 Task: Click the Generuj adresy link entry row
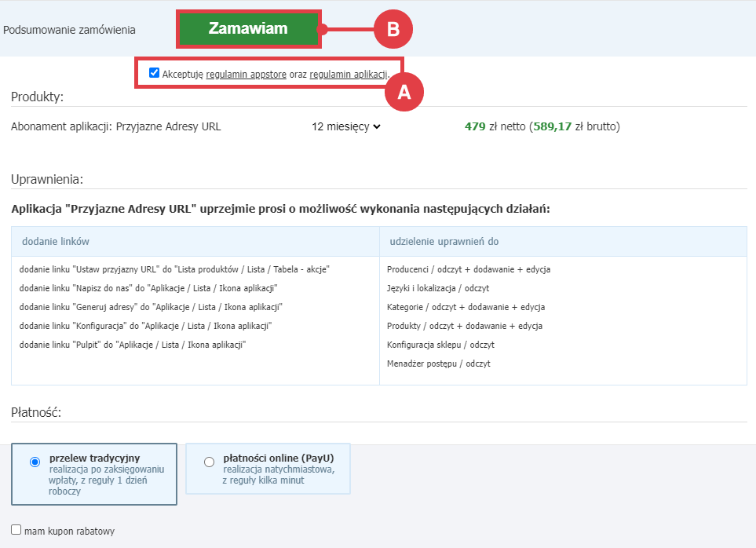click(150, 307)
